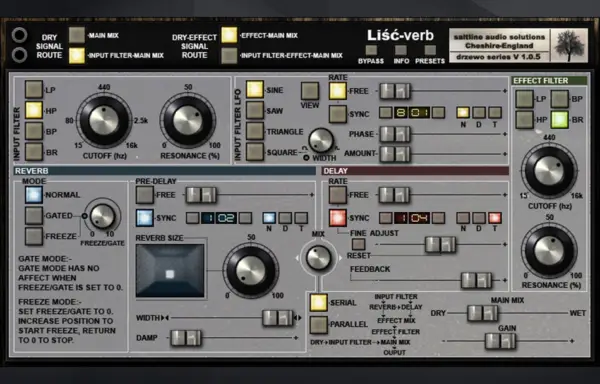Image resolution: width=600 pixels, height=384 pixels.
Task: Open the INFO panel button
Action: pyautogui.click(x=401, y=50)
